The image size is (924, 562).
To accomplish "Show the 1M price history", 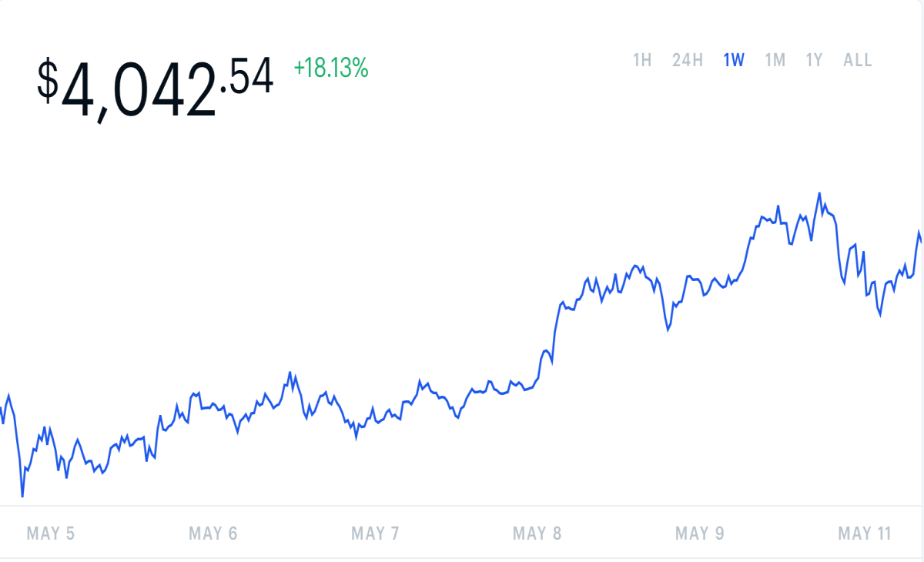I will (775, 60).
